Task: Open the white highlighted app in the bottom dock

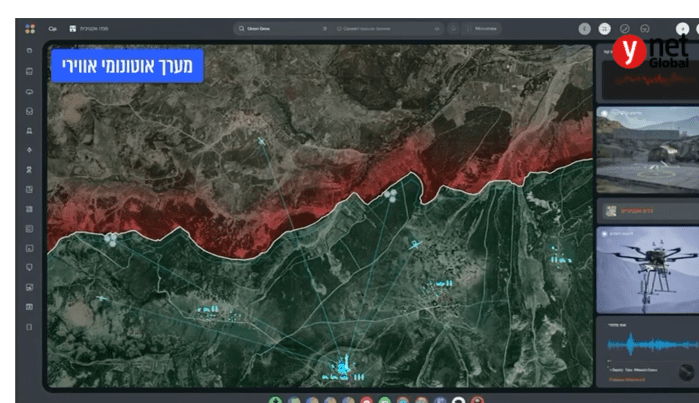Action: 458,400
